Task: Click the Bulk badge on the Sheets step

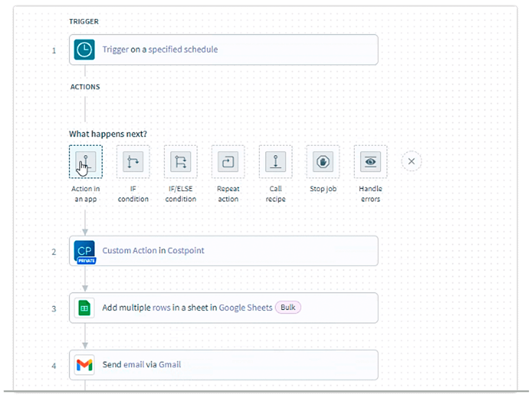Action: [288, 307]
